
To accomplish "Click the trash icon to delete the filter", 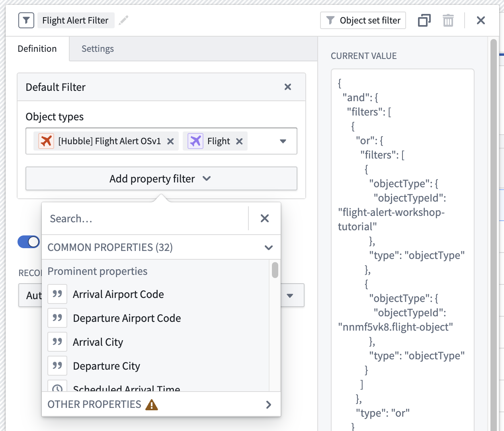I will coord(448,20).
